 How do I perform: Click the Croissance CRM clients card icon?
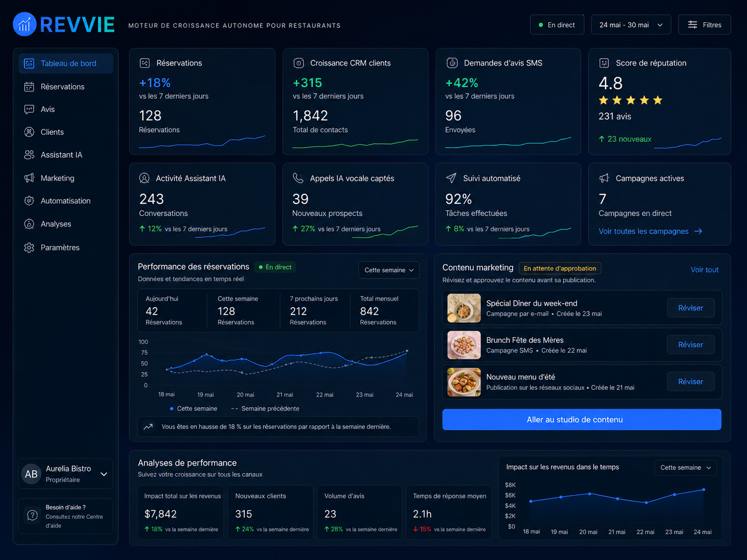point(299,63)
